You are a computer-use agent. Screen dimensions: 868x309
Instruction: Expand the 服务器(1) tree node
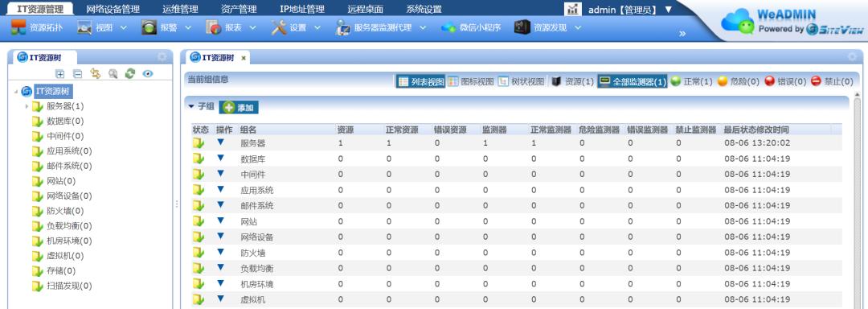click(x=27, y=106)
